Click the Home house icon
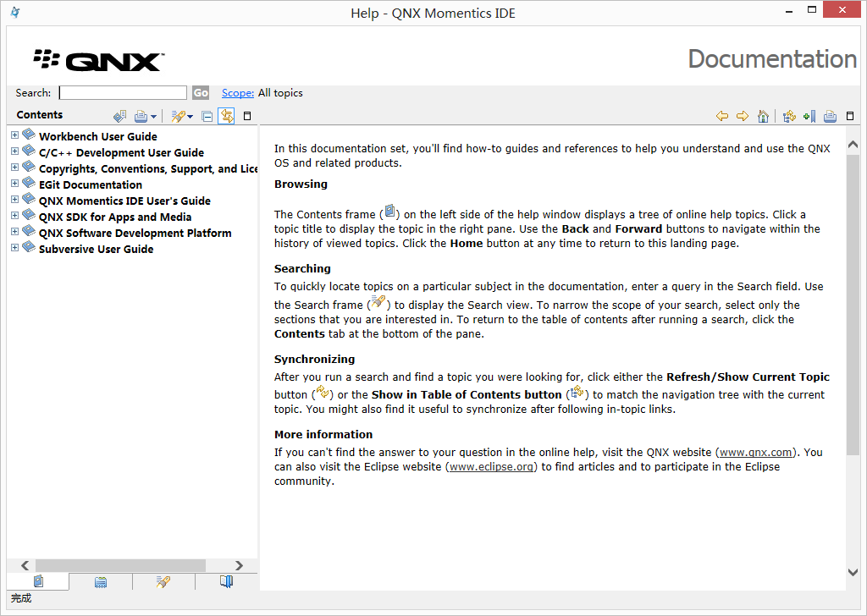 [x=763, y=116]
